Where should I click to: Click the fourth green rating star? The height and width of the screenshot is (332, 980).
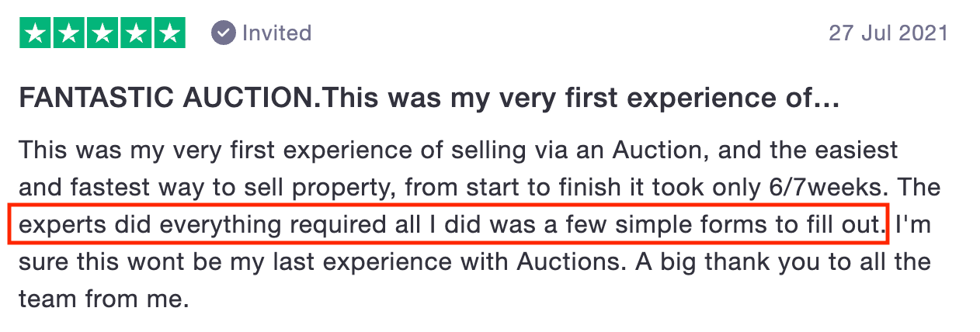pos(136,33)
